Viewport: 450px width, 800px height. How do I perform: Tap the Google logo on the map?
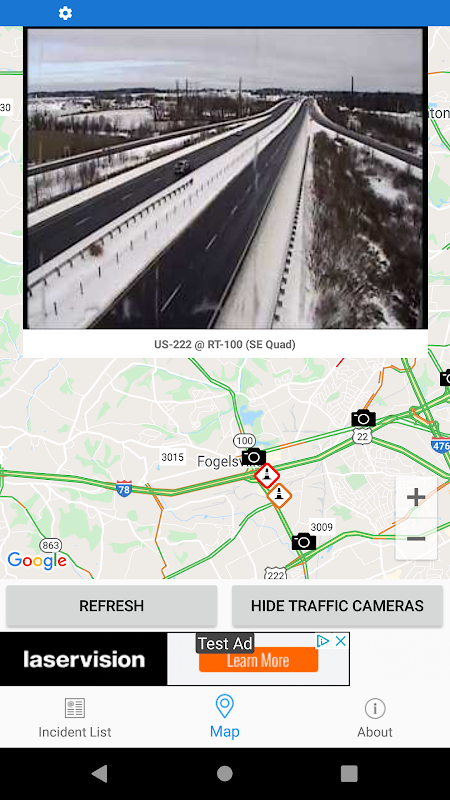[37, 560]
